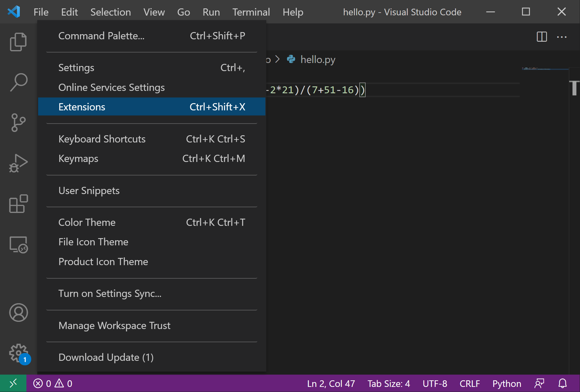Select the highlighted Extensions menu entry
The image size is (580, 392).
[152, 107]
